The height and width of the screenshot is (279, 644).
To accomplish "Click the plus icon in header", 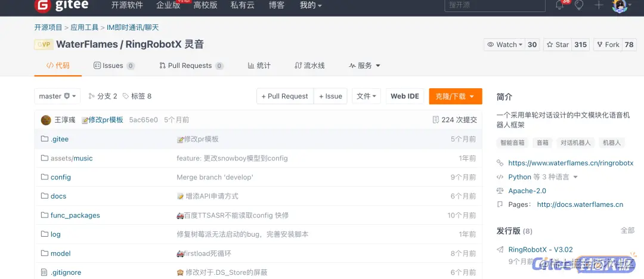I will [x=599, y=5].
